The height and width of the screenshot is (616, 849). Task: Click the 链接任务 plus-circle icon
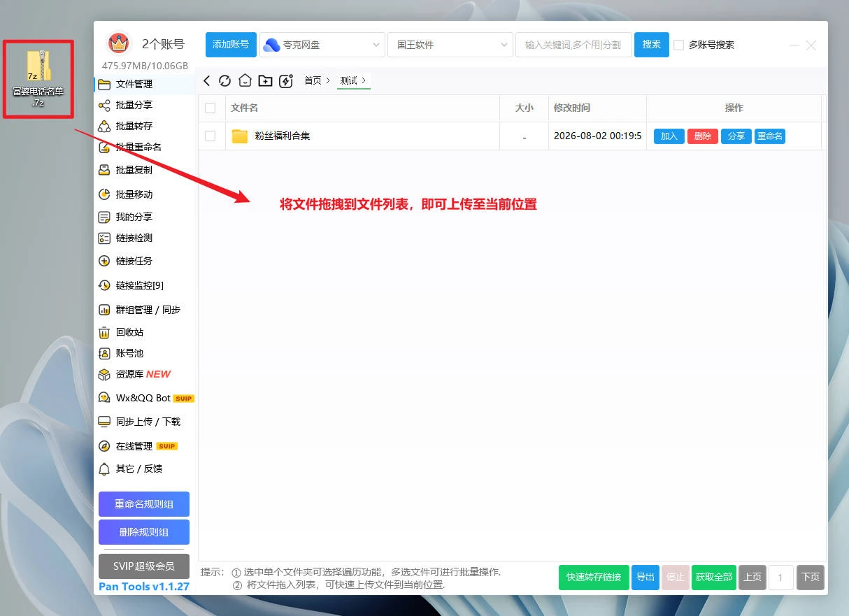pyautogui.click(x=104, y=261)
